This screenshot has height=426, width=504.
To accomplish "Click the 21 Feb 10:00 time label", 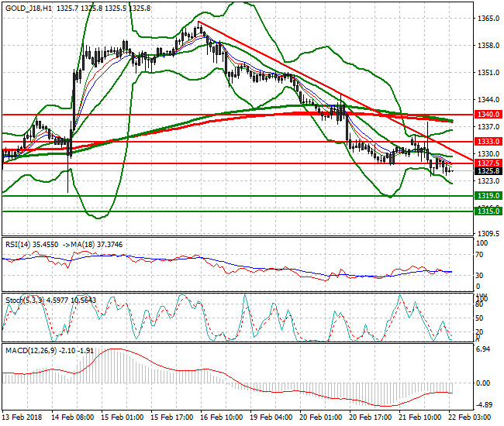I will 420,417.
